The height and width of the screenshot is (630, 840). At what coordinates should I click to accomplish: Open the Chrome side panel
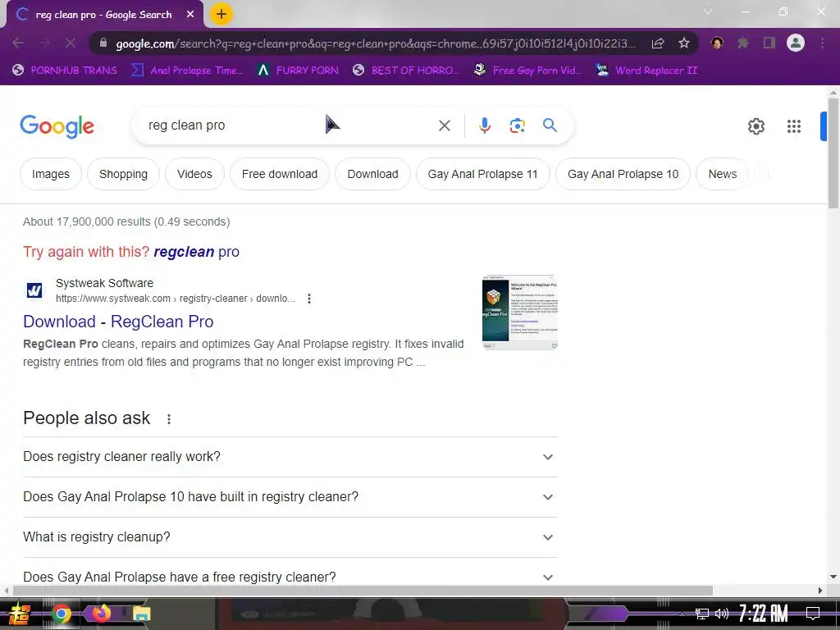[x=769, y=43]
